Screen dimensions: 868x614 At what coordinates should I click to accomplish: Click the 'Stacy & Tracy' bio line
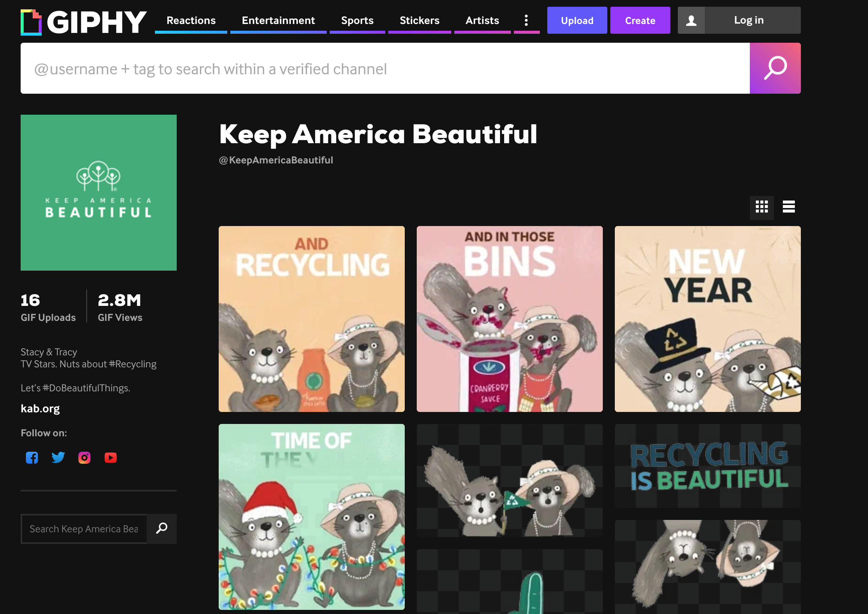pos(49,352)
